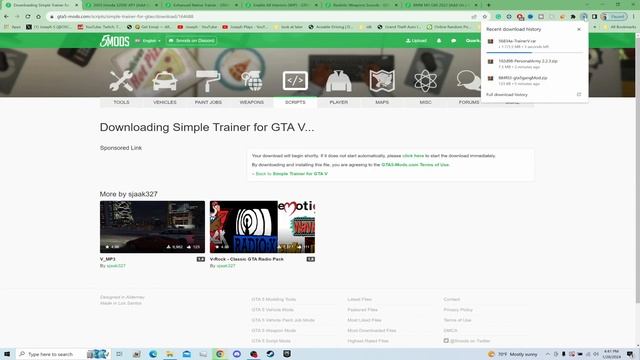Click the browser home icon
Viewport: 640px width, 360px height.
pos(38,17)
